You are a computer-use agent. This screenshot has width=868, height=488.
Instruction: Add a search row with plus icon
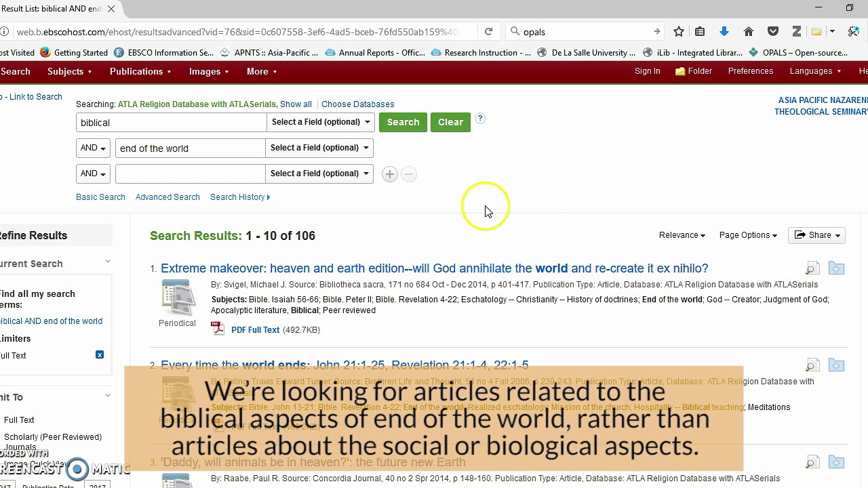pyautogui.click(x=389, y=174)
